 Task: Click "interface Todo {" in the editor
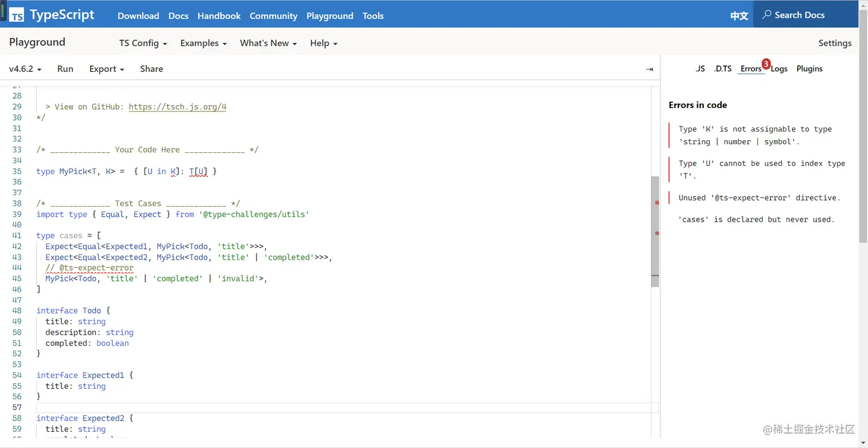point(73,311)
